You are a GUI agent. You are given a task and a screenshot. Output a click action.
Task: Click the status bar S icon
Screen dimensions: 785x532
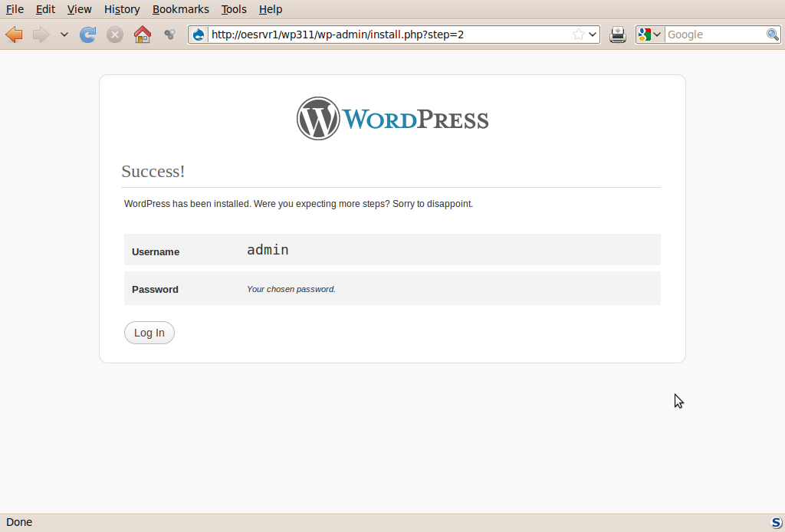pos(776,523)
